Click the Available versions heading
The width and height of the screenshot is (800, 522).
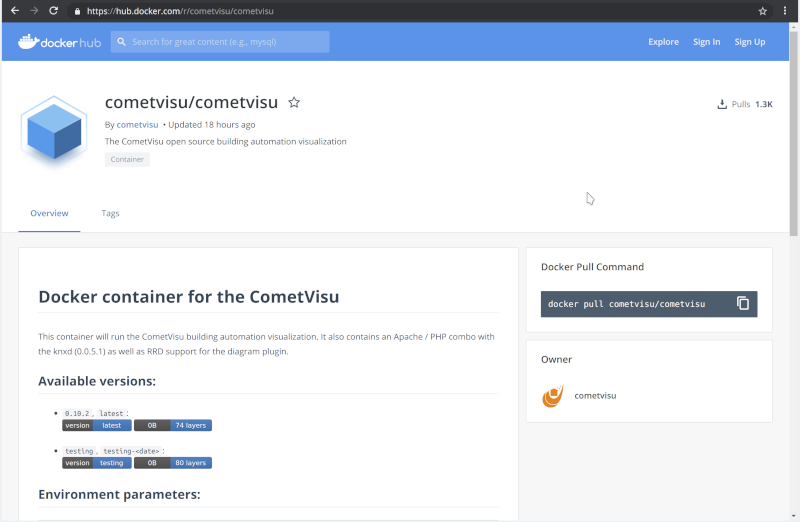coord(97,381)
